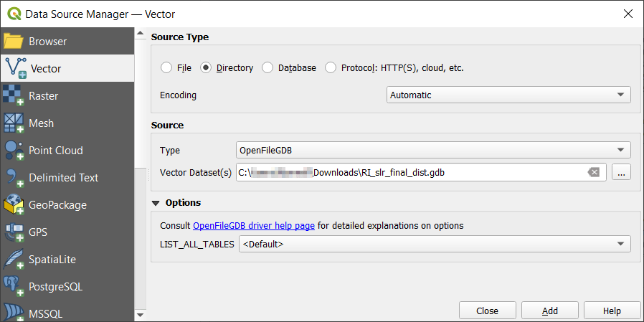Switch to the Delimited Text tab
Image resolution: width=644 pixels, height=322 pixels.
click(67, 177)
